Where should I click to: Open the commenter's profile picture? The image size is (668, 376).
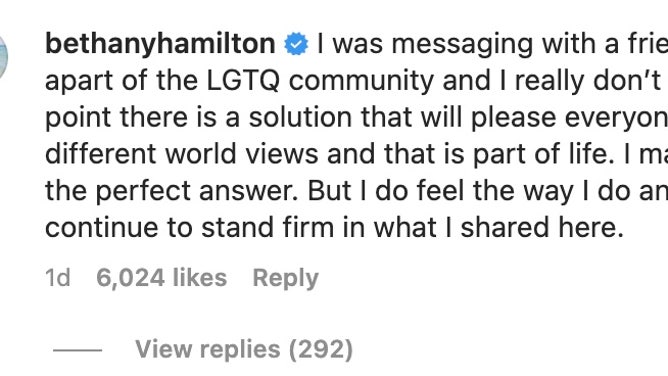tap(3, 57)
